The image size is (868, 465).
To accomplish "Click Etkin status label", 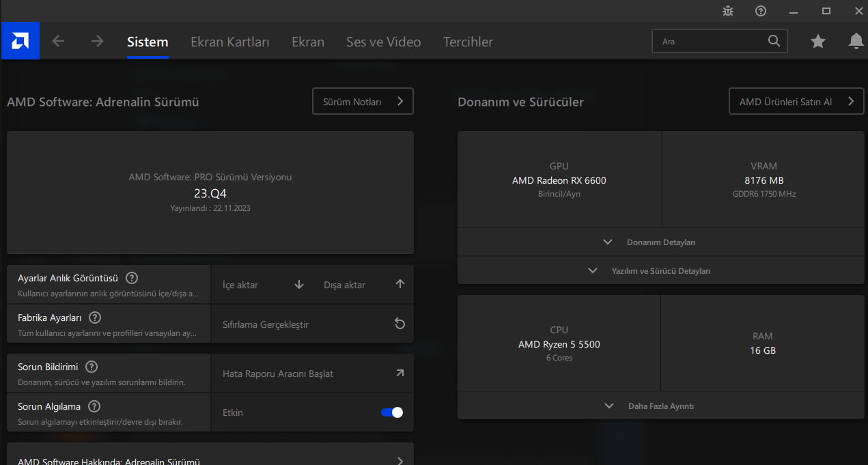I will 233,412.
